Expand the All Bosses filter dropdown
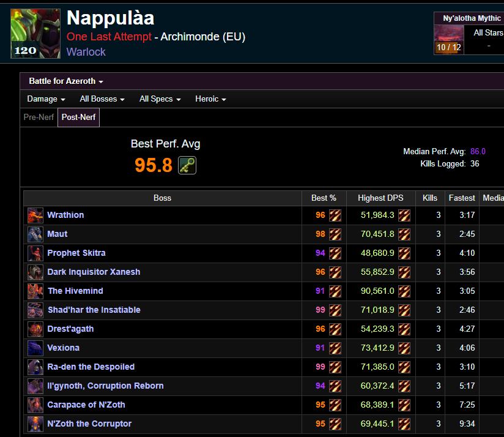The height and width of the screenshot is (437, 504). point(102,99)
